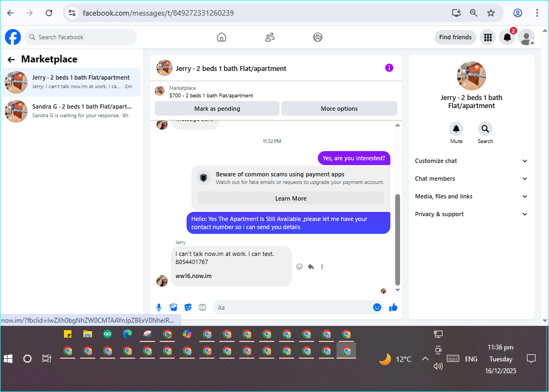The image size is (549, 392).
Task: Select Sandra G conversation in list
Action: (71, 111)
